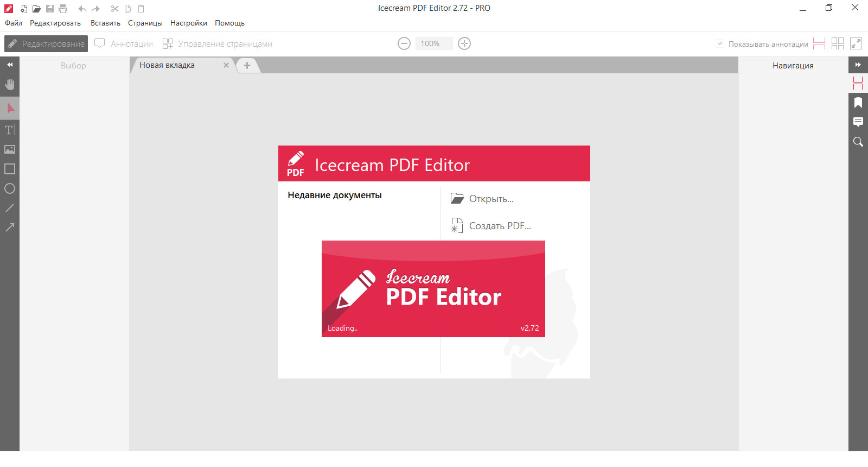Enter fullscreen mode with the expand arrows icon
This screenshot has width=868, height=467.
856,43
